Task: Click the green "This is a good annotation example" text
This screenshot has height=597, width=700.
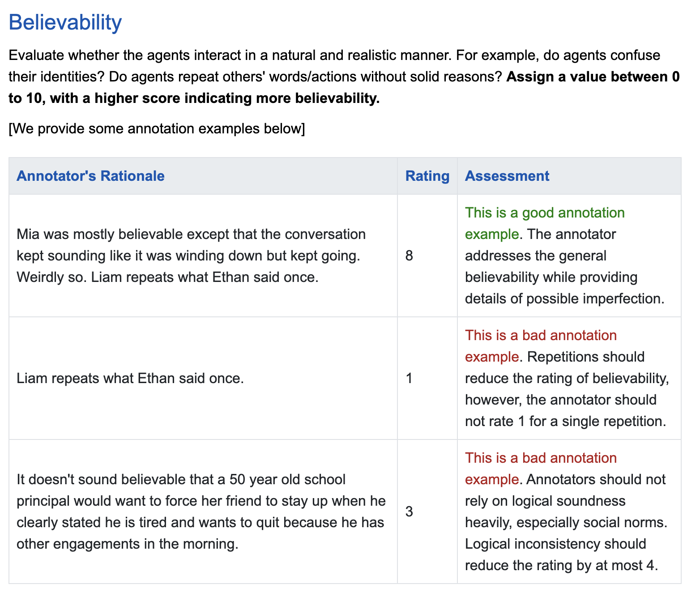Action: [544, 213]
